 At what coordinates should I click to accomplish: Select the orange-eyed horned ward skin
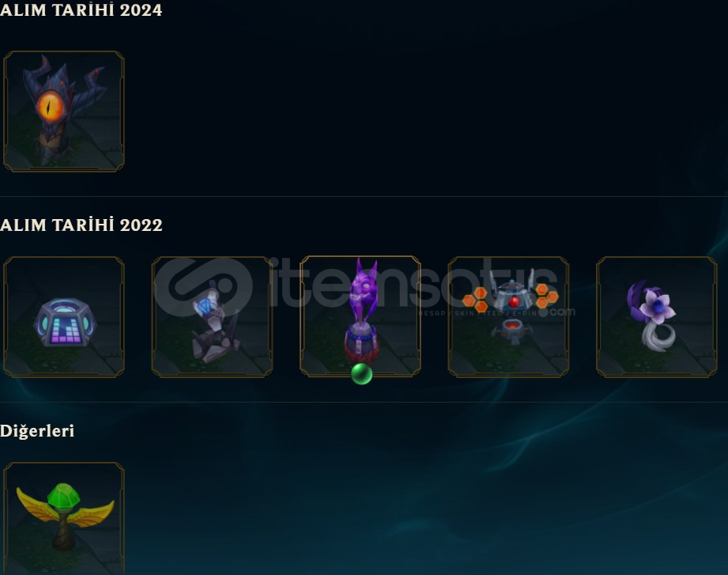[63, 112]
